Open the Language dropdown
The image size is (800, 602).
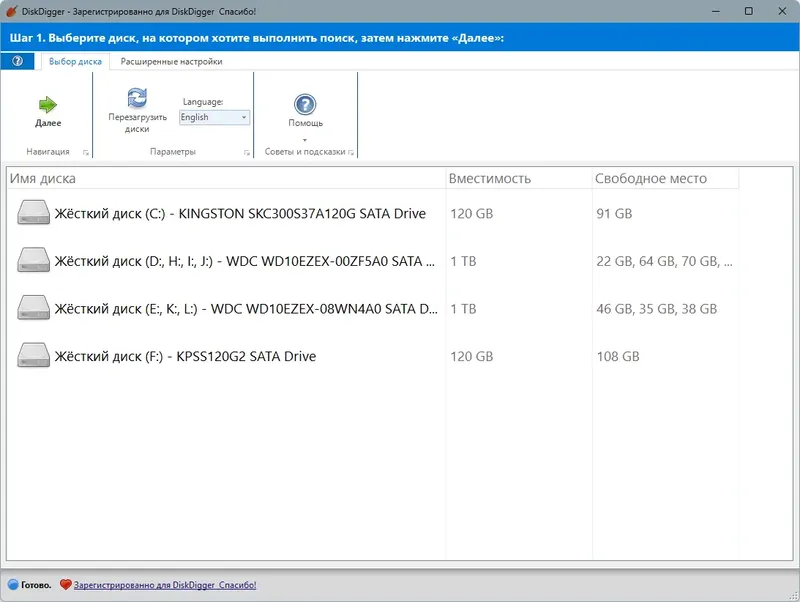tap(241, 117)
